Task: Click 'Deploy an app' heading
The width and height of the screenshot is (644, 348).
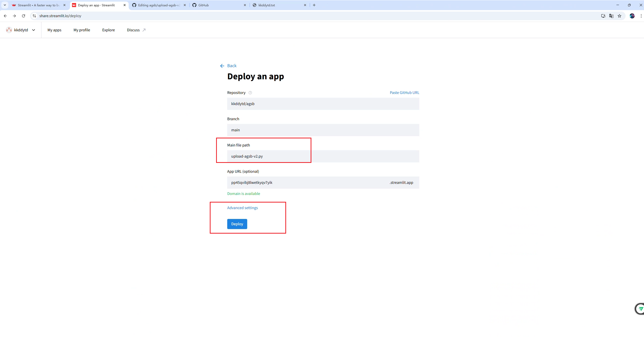Action: (x=256, y=76)
